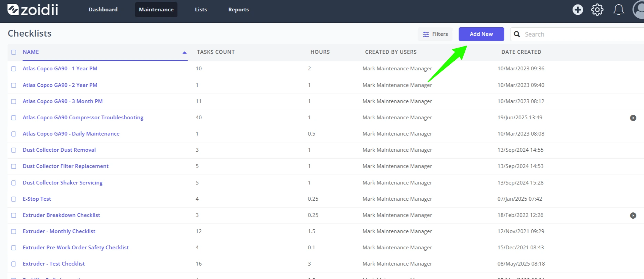
Task: Click the Add New button
Action: coord(481,34)
